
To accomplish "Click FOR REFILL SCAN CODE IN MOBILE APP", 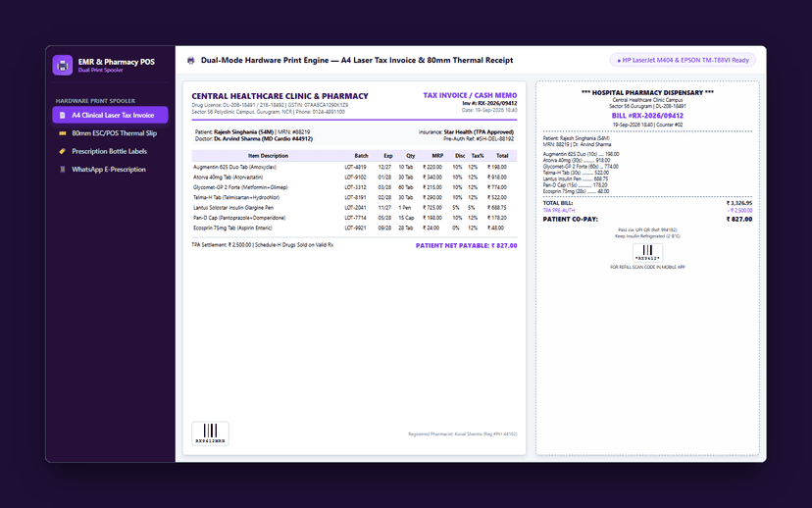I will pyautogui.click(x=647, y=267).
